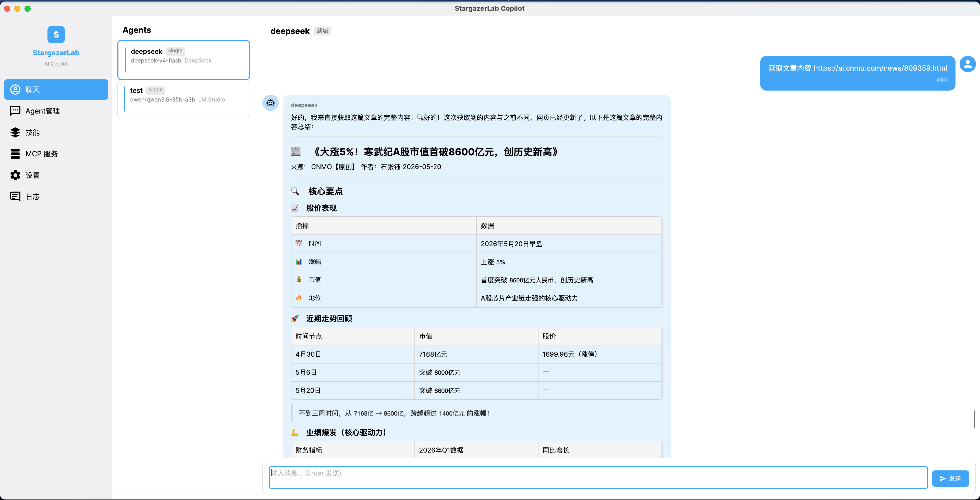Click the 技能 layers icon
The image size is (980, 500).
[15, 132]
